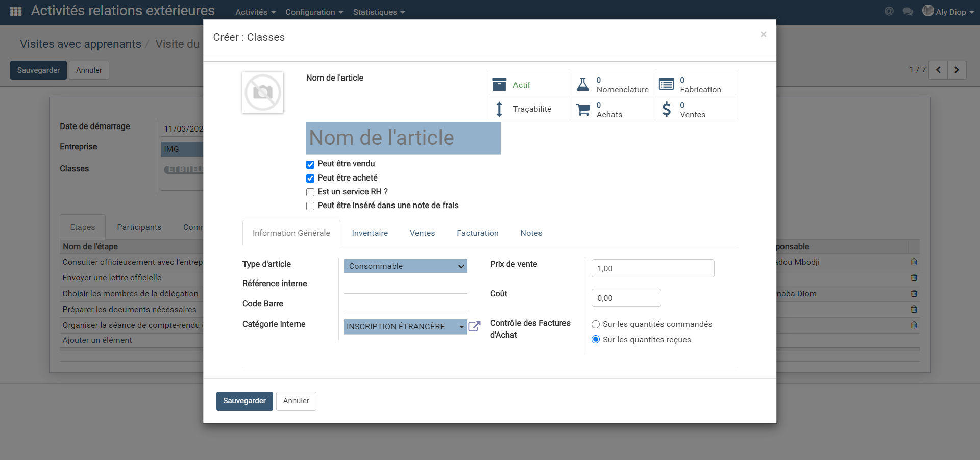Open the Configuration menu in the navbar

(x=314, y=12)
